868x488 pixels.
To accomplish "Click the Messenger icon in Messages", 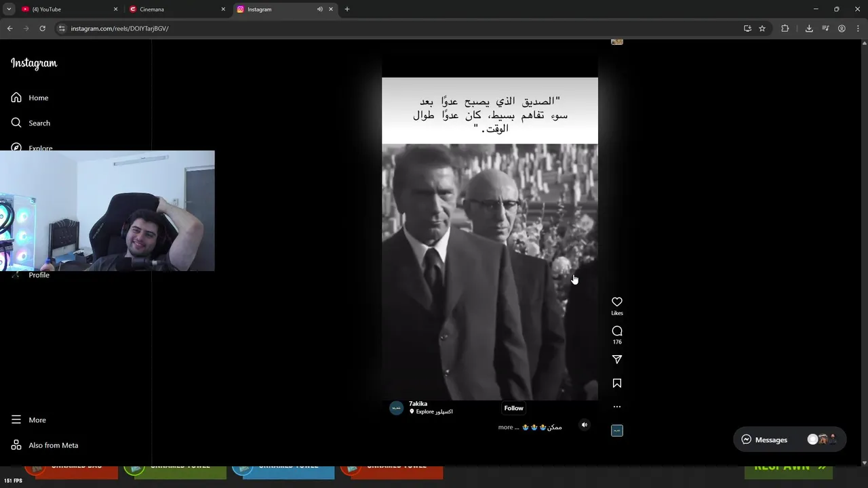I will coord(747,439).
